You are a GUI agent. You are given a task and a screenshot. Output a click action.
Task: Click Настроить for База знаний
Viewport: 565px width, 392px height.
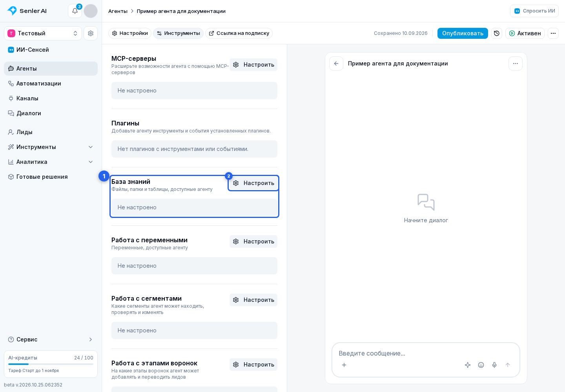pos(253,183)
